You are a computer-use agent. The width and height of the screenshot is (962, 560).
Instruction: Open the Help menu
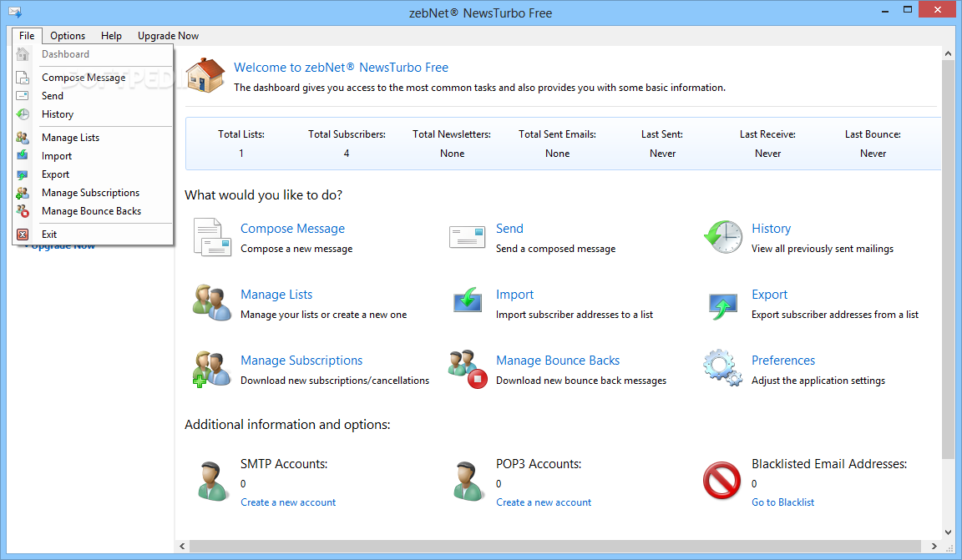point(111,36)
